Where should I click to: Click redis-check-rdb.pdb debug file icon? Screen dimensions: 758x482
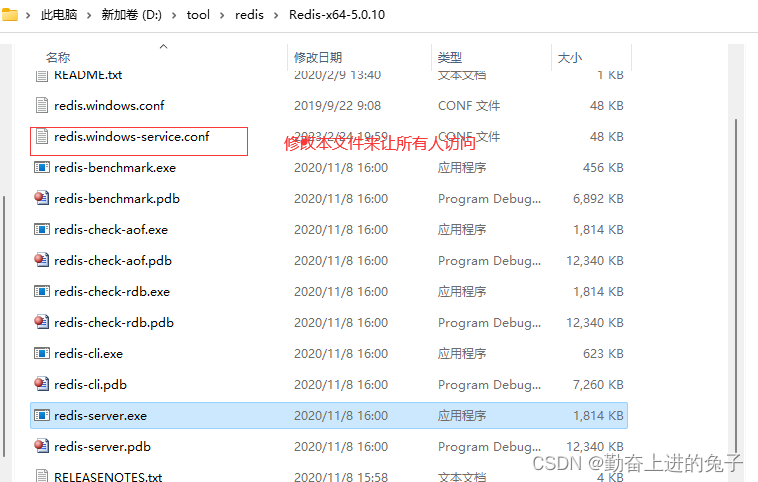[42, 322]
